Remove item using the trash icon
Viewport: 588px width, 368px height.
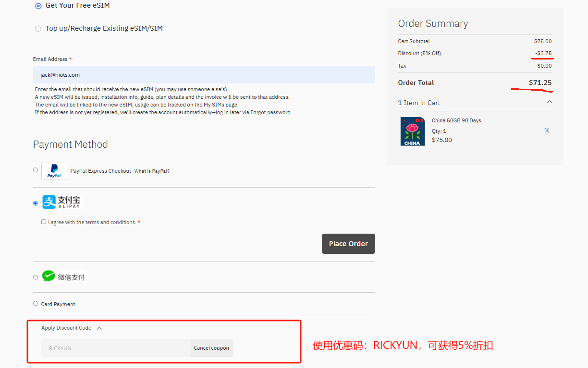[547, 131]
